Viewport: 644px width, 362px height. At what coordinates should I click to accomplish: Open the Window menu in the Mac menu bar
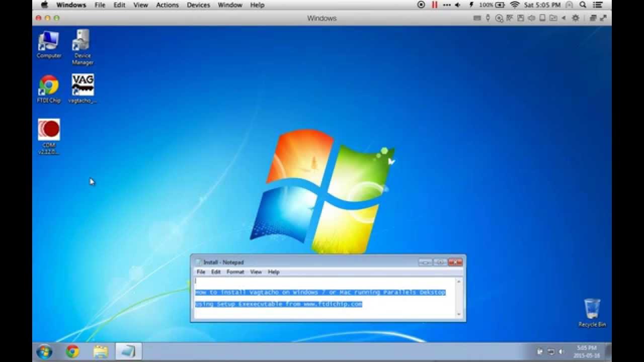[x=230, y=5]
